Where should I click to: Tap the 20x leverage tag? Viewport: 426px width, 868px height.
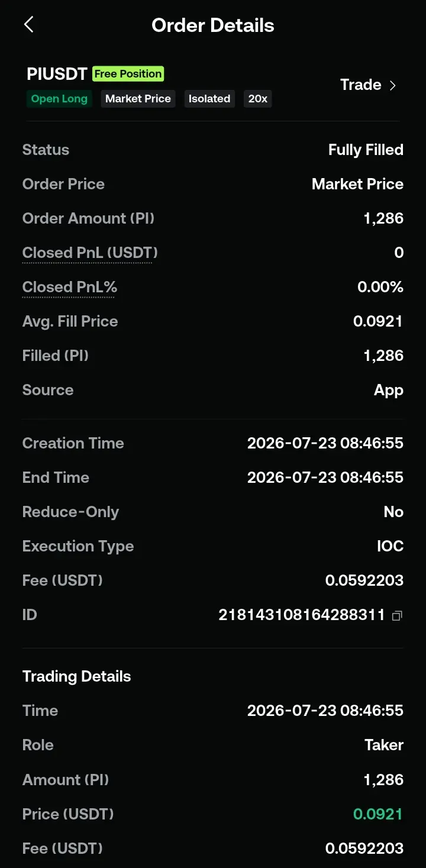tap(258, 99)
